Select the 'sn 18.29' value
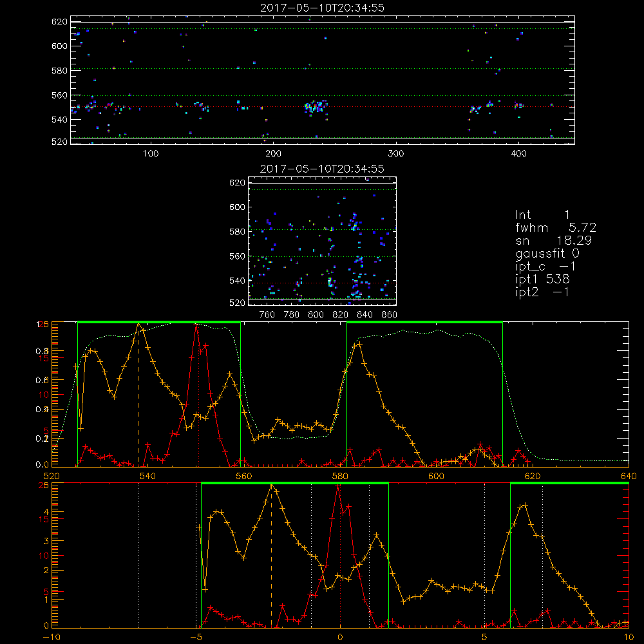Image resolution: width=644 pixels, height=644 pixels. tap(553, 240)
